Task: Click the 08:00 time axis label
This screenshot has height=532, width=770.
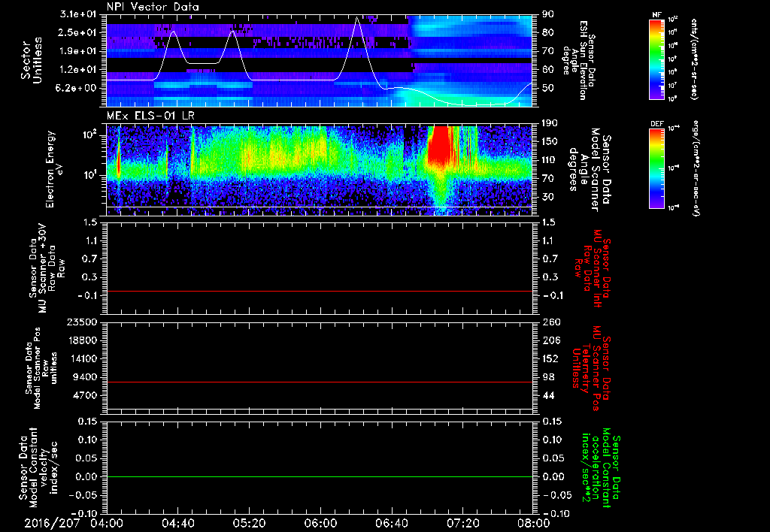Action: pyautogui.click(x=532, y=523)
